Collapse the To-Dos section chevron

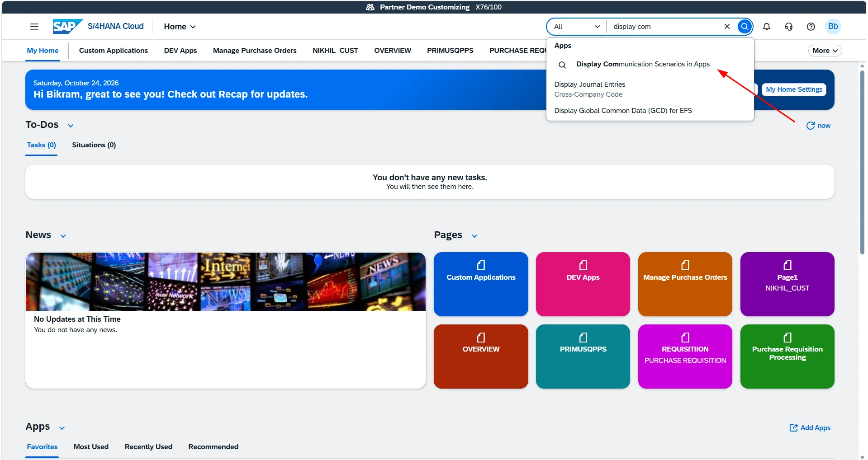click(x=71, y=126)
